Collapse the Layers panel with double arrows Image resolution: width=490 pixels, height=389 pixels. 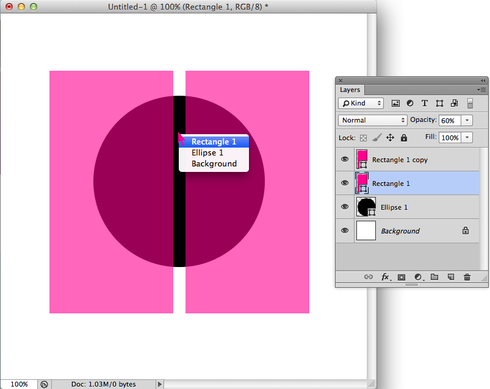coord(483,81)
